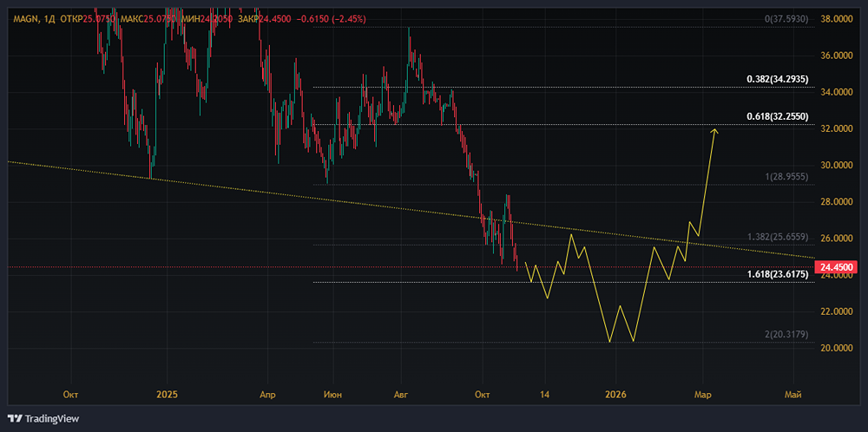Click the red 24.4500 current price tag
The height and width of the screenshot is (432, 868).
coord(837,267)
